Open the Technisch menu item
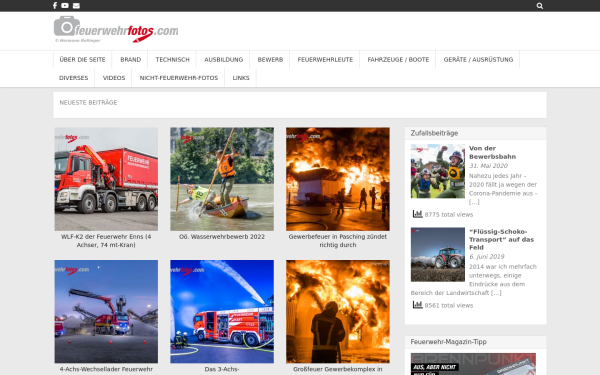 pyautogui.click(x=172, y=60)
